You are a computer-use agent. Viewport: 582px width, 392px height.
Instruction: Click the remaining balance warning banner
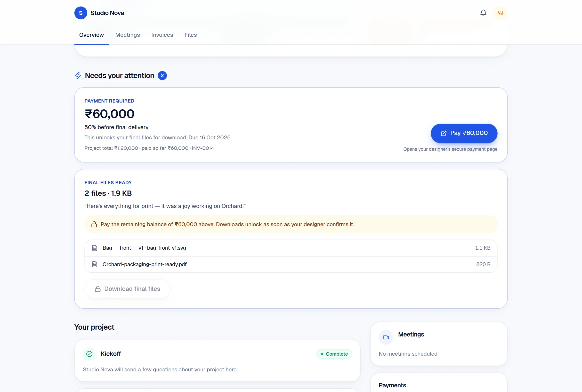click(x=291, y=224)
